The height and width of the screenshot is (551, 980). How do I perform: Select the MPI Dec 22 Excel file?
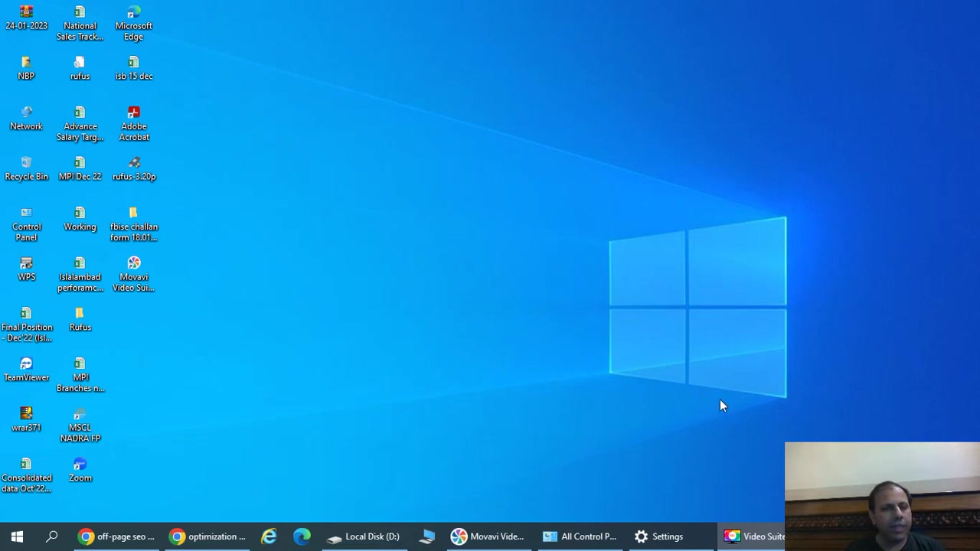click(x=80, y=169)
